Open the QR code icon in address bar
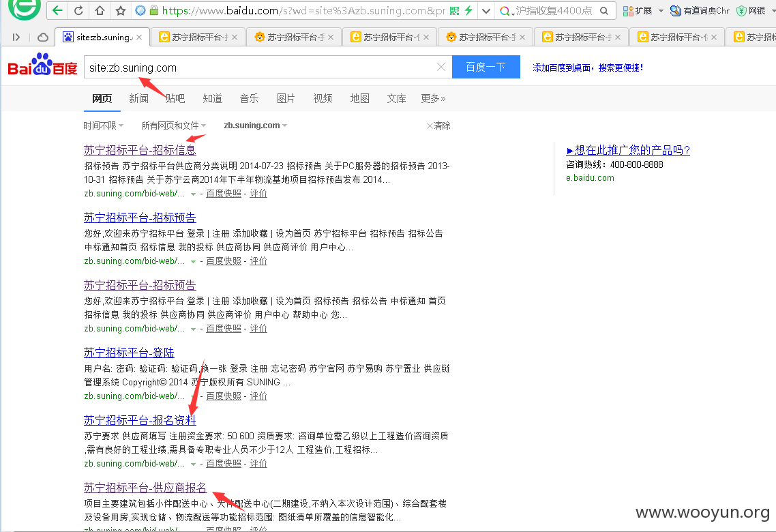Image resolution: width=776 pixels, height=532 pixels. [x=454, y=11]
